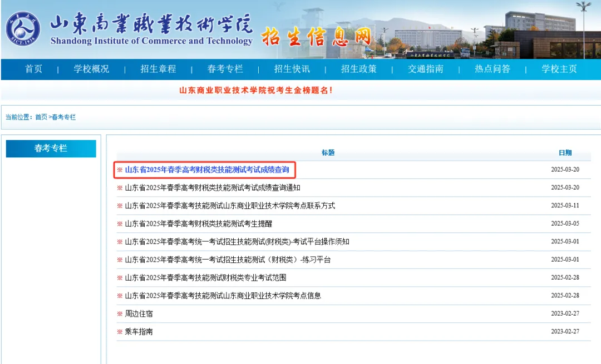
Task: Open 考试成绩查询通知 article link
Action: pyautogui.click(x=212, y=188)
